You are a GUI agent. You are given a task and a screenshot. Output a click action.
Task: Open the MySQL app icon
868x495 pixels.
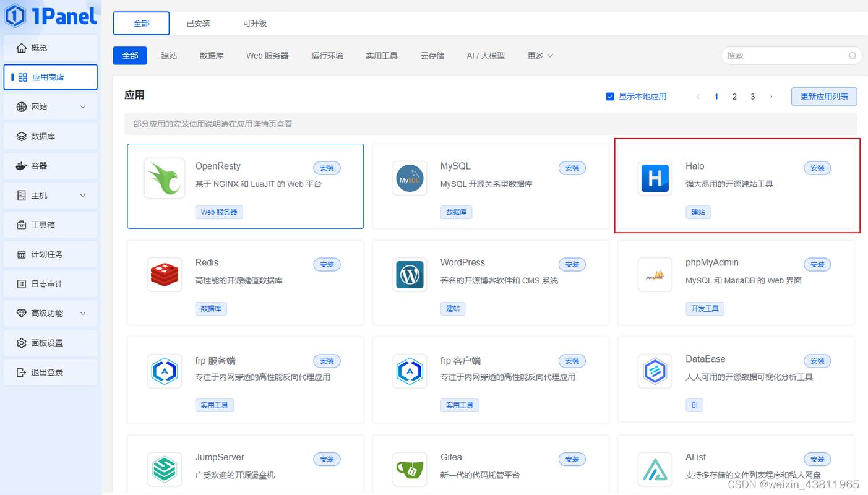pyautogui.click(x=410, y=178)
